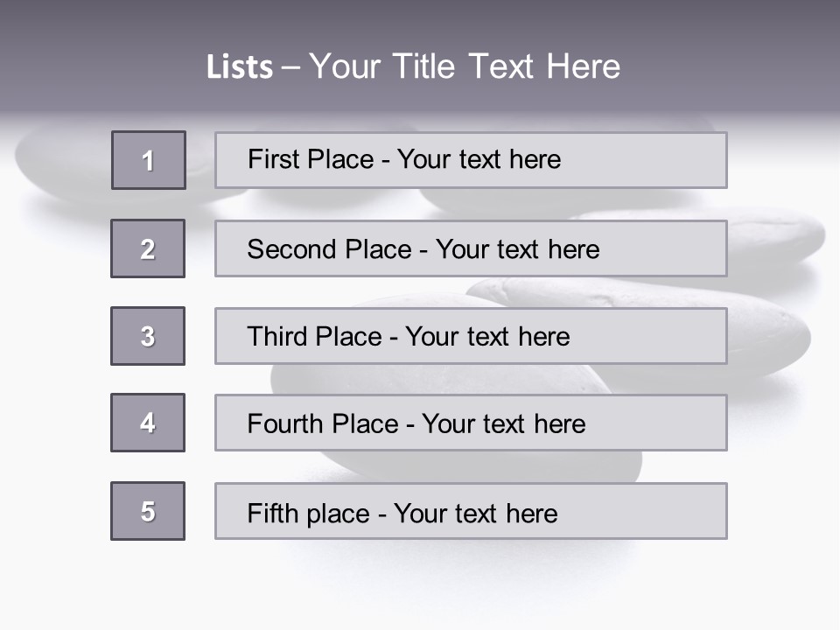Click the words 'Fifth place'

[309, 513]
